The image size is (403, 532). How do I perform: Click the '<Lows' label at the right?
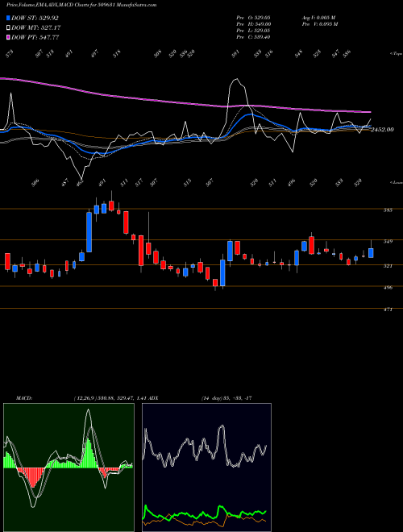click(x=396, y=182)
